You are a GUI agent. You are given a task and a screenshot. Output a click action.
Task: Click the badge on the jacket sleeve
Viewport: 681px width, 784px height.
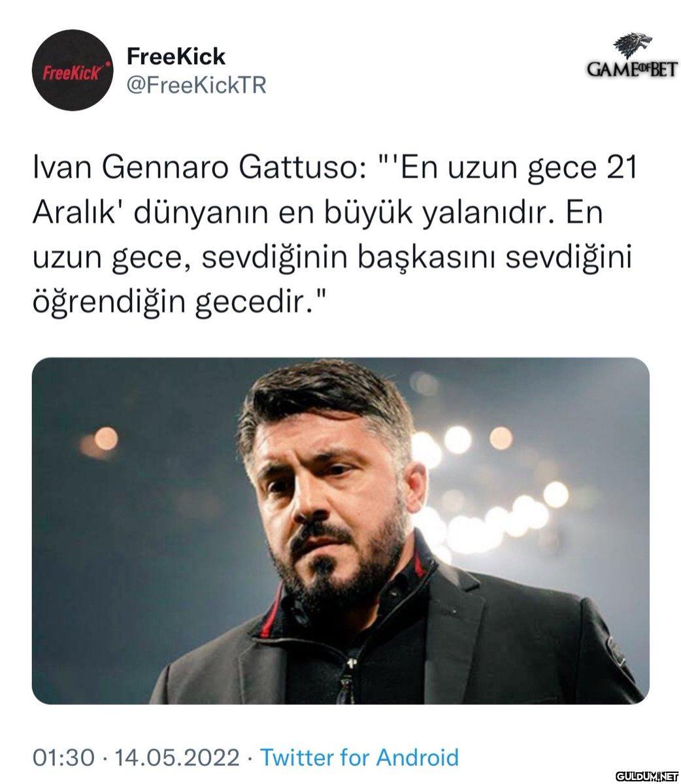click(x=615, y=650)
